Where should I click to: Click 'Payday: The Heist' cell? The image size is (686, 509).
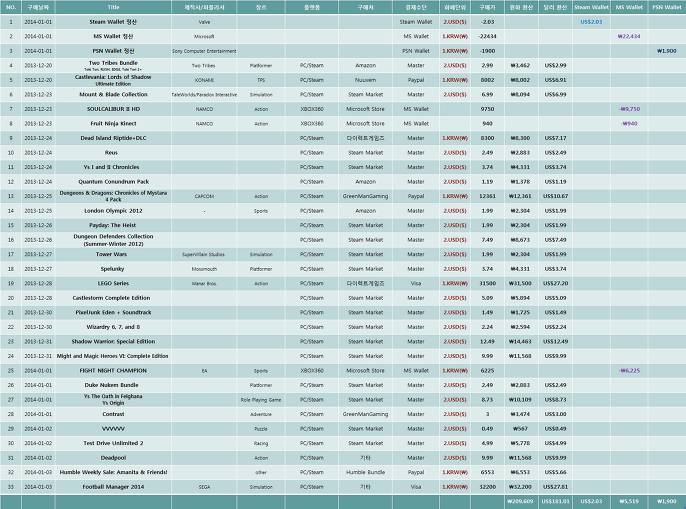point(113,225)
